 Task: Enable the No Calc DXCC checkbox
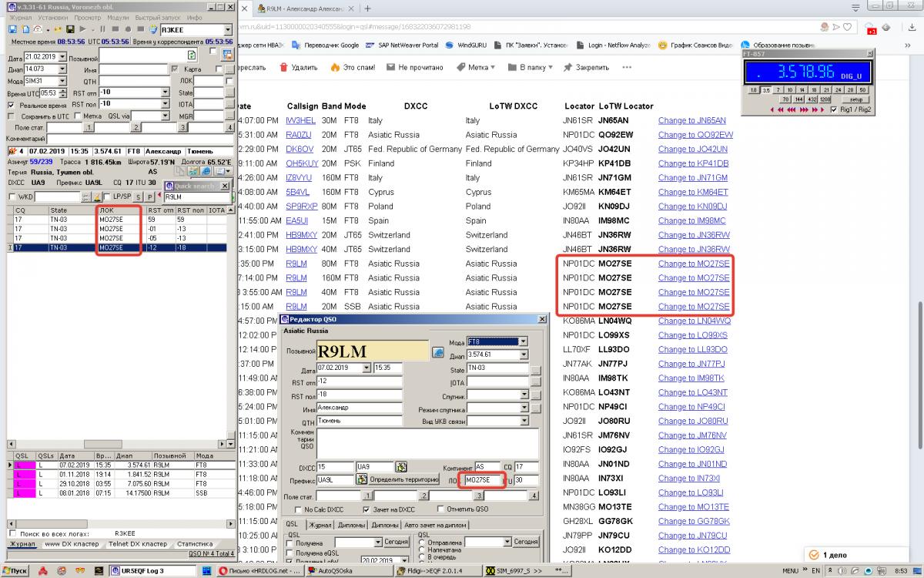point(297,509)
